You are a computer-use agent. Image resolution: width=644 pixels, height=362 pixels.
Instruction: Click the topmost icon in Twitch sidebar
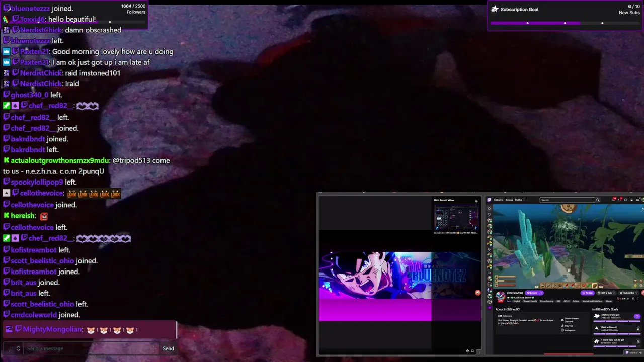pyautogui.click(x=489, y=209)
